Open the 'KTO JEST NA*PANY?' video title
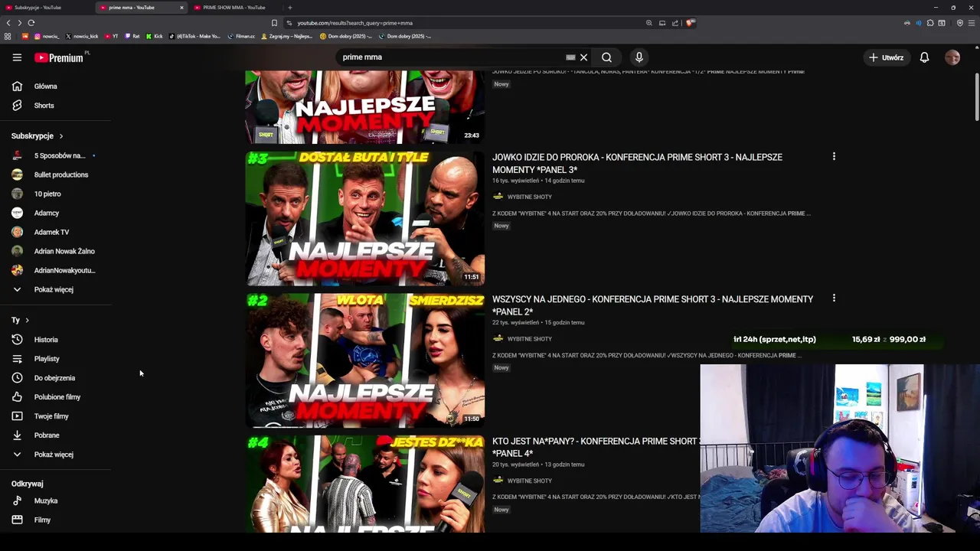This screenshot has height=551, width=980. [x=595, y=447]
